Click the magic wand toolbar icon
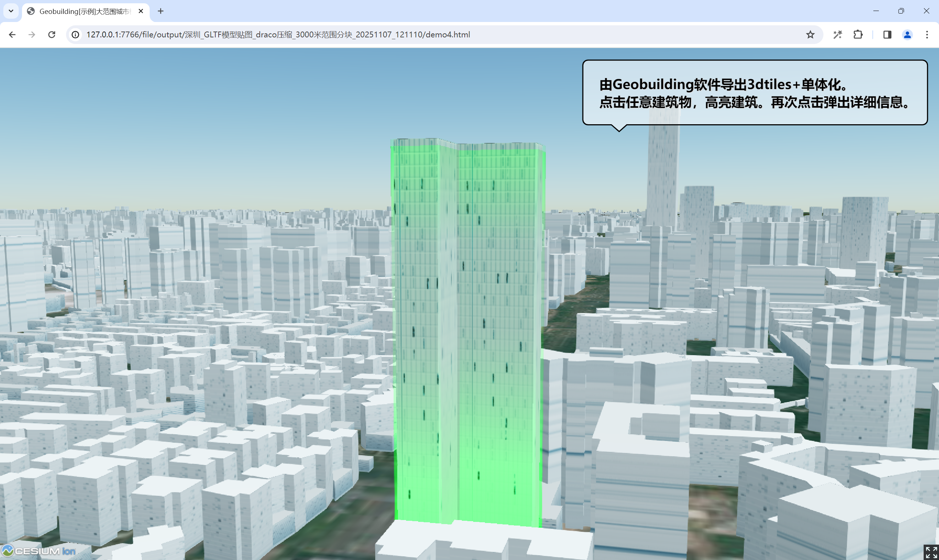 [x=837, y=35]
